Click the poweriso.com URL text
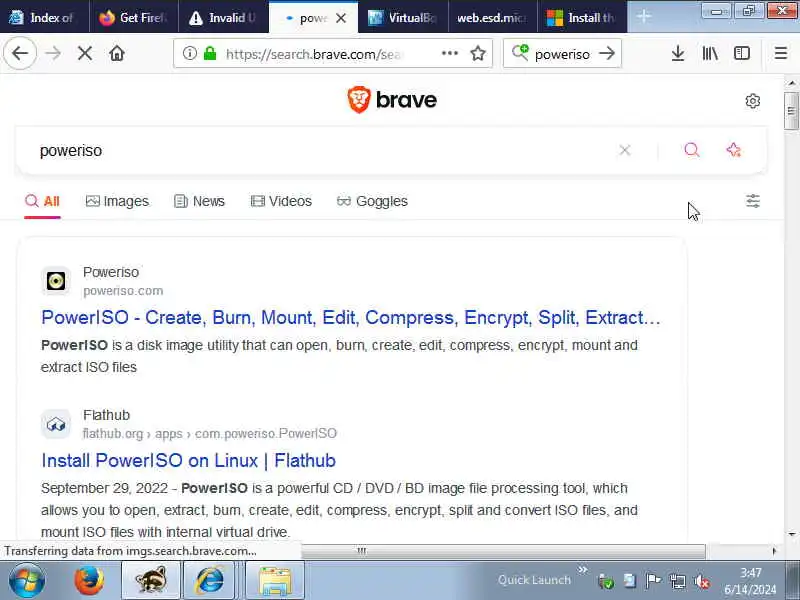This screenshot has width=800, height=600. (x=123, y=291)
